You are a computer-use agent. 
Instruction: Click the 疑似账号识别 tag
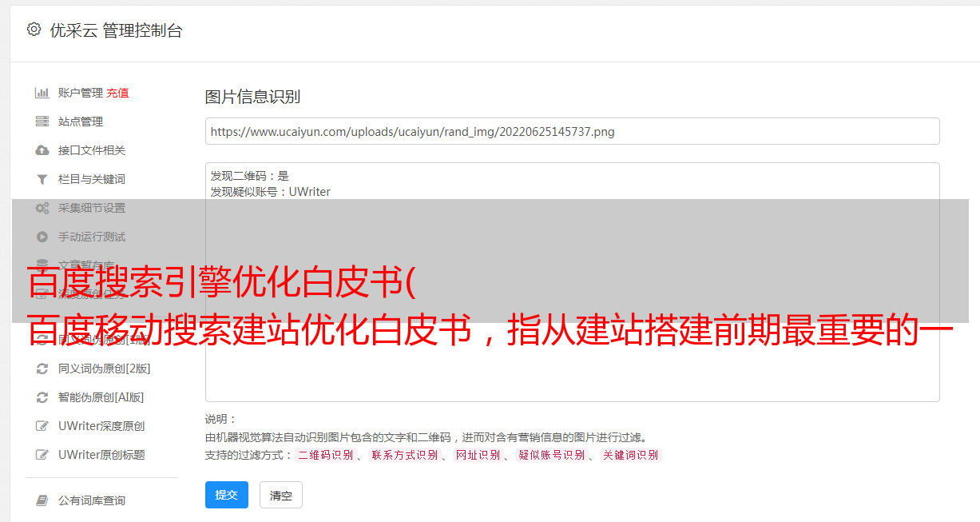tap(552, 455)
